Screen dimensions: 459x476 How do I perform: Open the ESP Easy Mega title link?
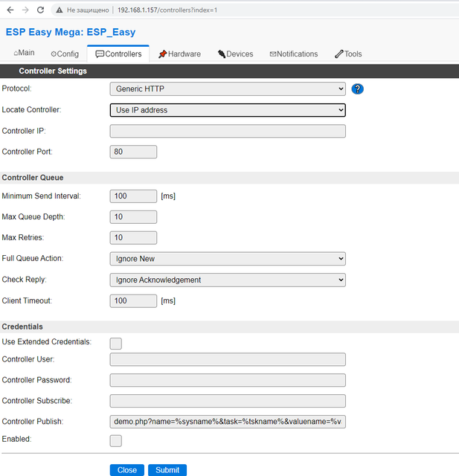[x=71, y=32]
